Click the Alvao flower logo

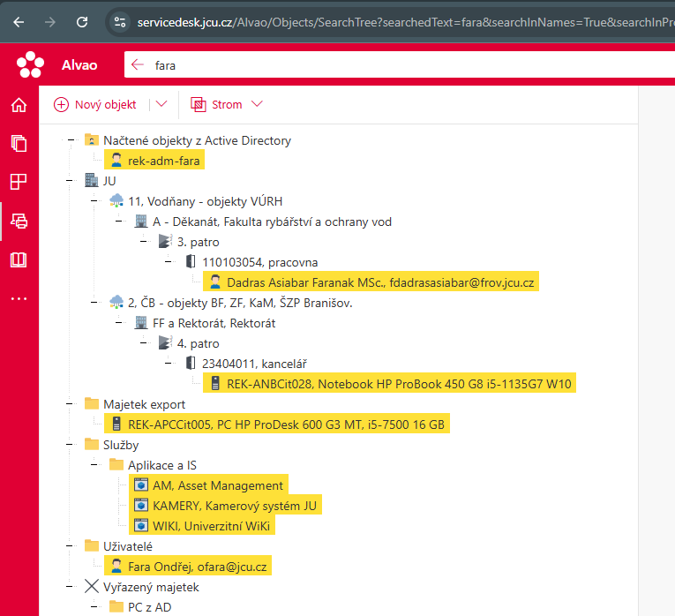30,64
